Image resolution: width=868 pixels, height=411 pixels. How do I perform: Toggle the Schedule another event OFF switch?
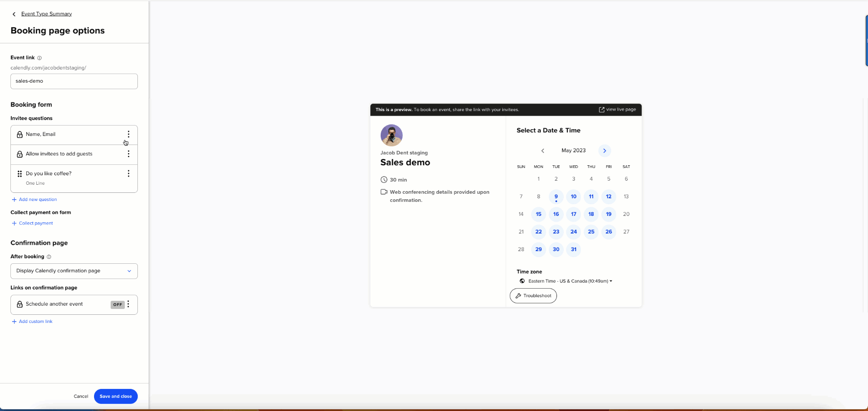(118, 305)
